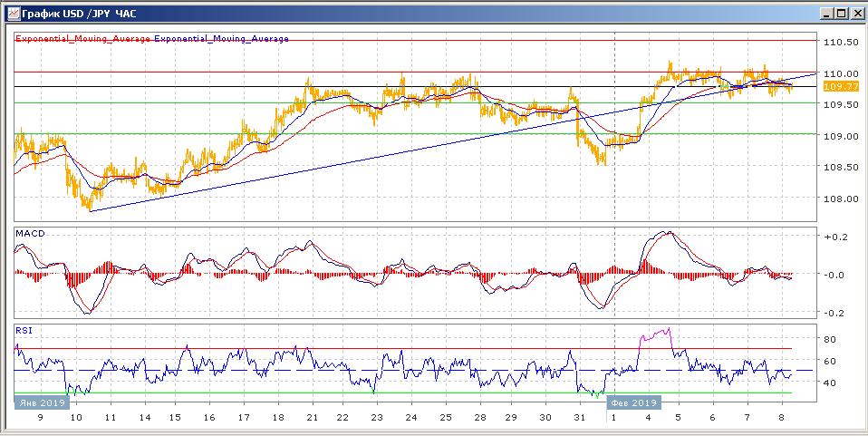Select date 11 on the time axis
This screenshot has width=868, height=436.
[111, 418]
